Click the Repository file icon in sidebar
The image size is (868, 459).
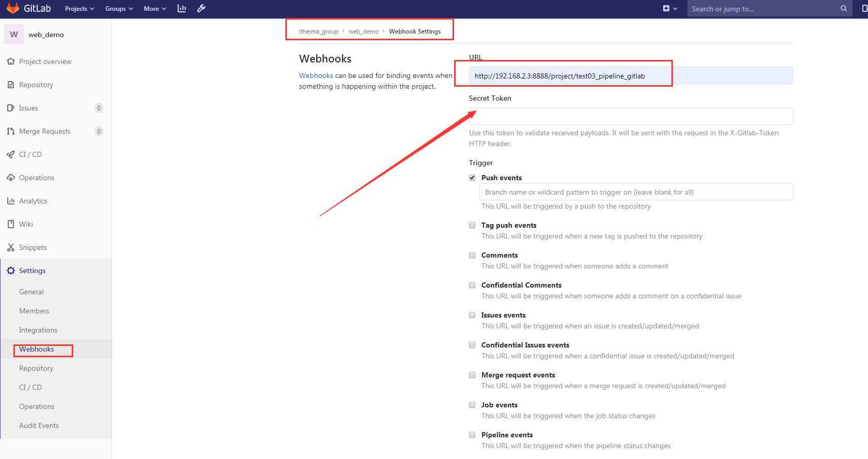(x=11, y=85)
